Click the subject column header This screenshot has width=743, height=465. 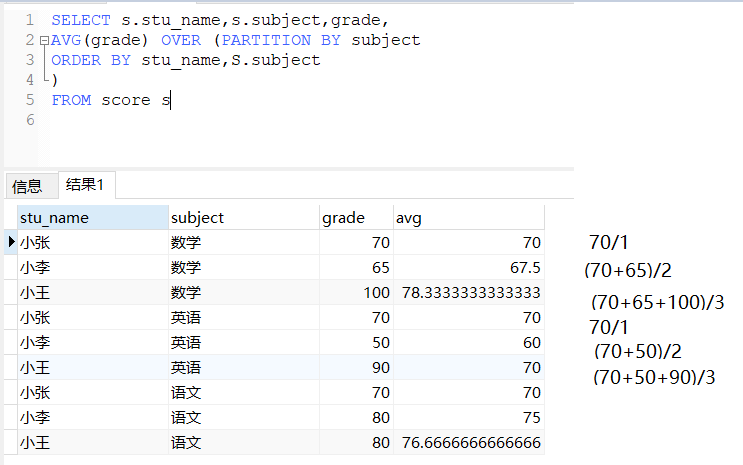pos(244,218)
